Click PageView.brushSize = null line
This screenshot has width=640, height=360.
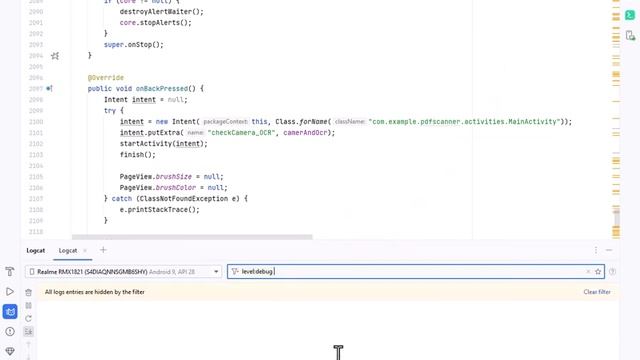click(x=171, y=177)
